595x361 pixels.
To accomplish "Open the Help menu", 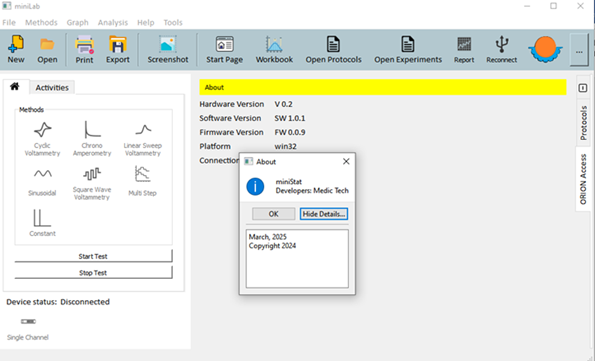I will click(146, 22).
